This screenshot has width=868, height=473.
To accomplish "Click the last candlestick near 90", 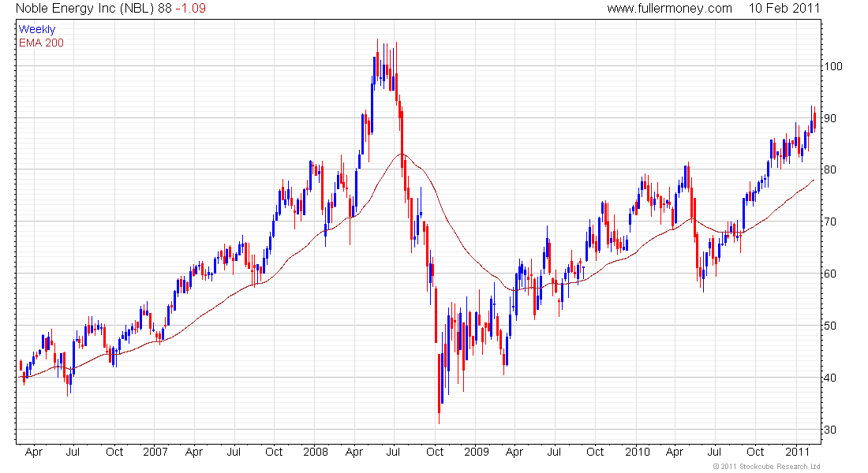I will point(815,118).
